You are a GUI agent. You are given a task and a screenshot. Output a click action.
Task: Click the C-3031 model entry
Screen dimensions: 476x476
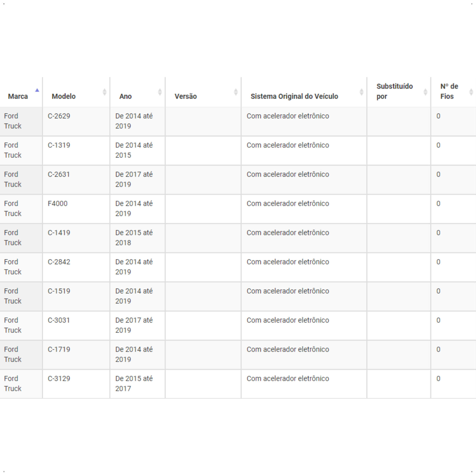(76, 325)
